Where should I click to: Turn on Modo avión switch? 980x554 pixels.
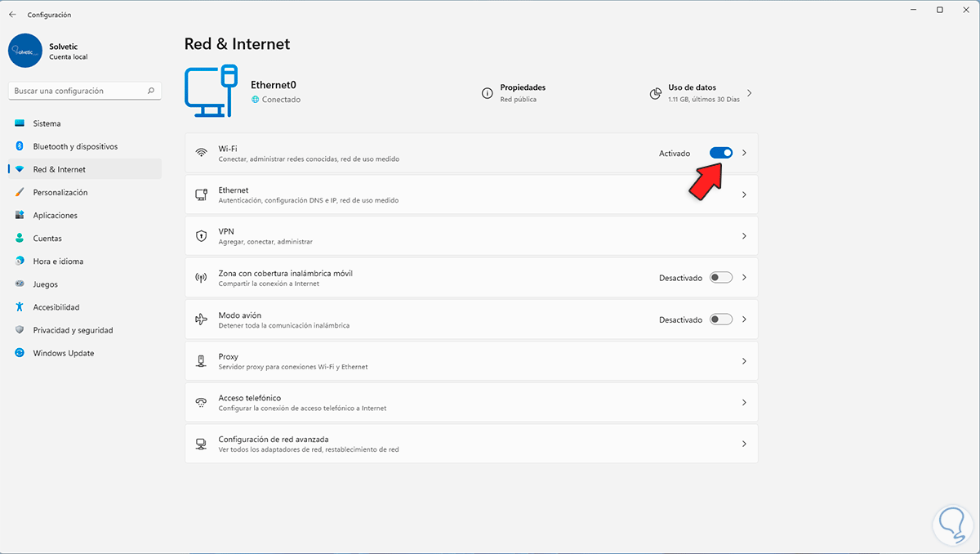point(721,319)
